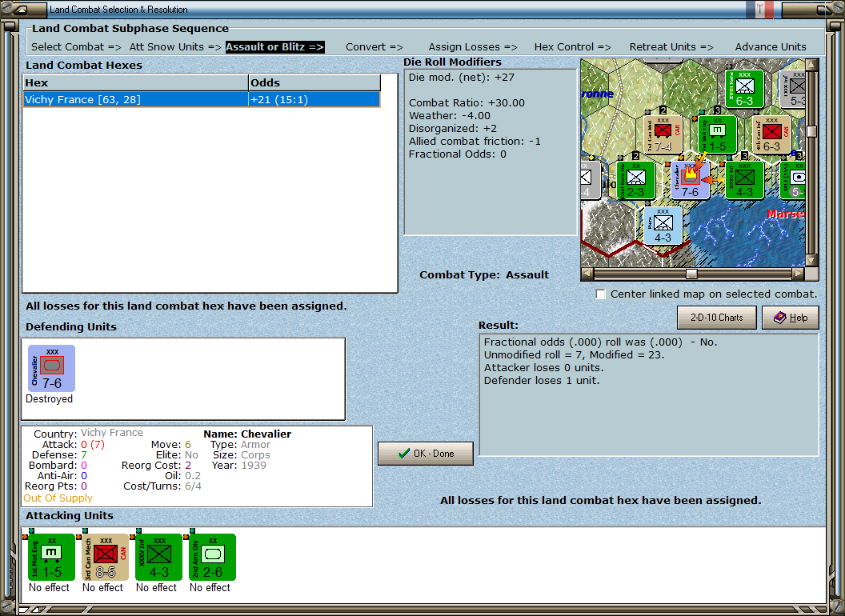Confirm with OK - Done button

(x=426, y=454)
